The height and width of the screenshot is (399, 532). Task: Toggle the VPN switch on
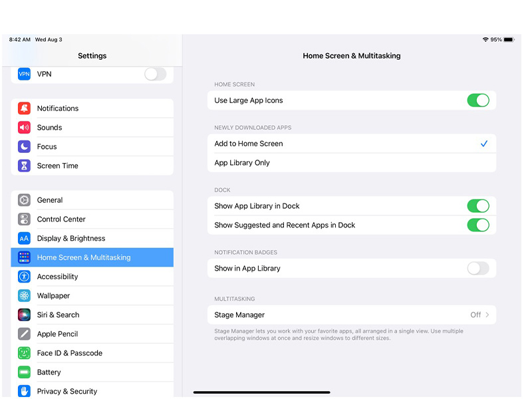point(156,74)
